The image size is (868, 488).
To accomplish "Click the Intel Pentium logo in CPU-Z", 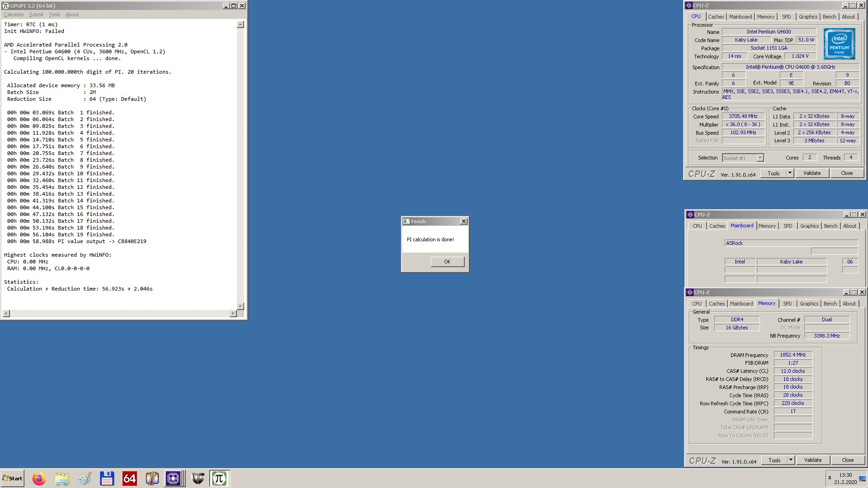I will (x=840, y=44).
